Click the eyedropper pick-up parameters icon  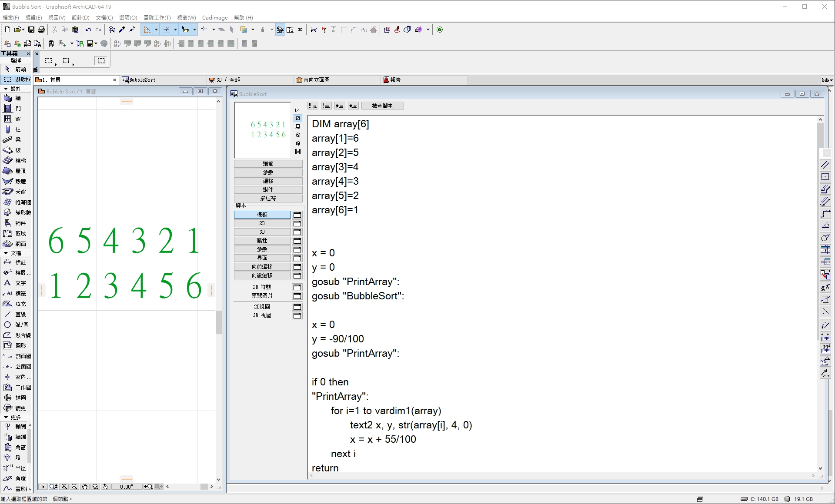tap(122, 30)
